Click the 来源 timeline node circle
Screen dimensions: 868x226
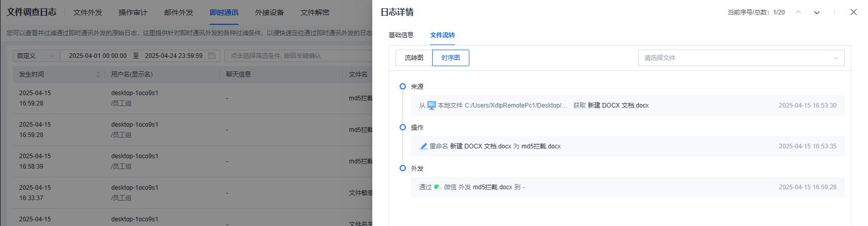pyautogui.click(x=403, y=86)
